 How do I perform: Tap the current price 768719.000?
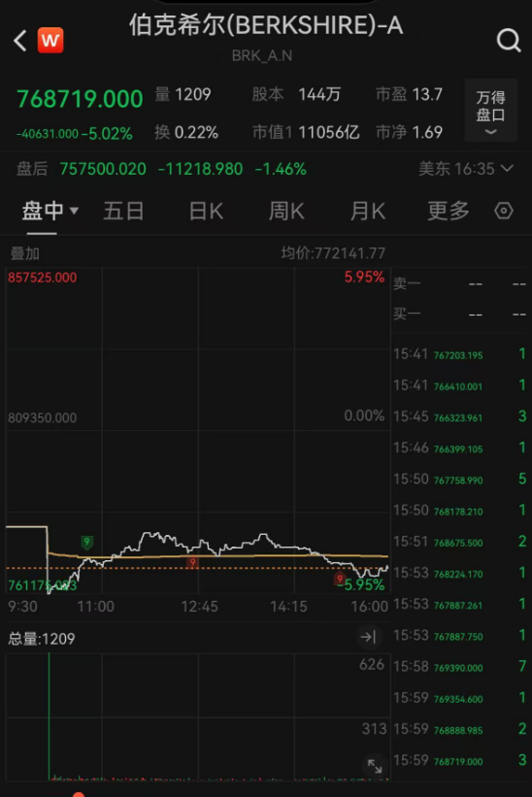[x=80, y=99]
